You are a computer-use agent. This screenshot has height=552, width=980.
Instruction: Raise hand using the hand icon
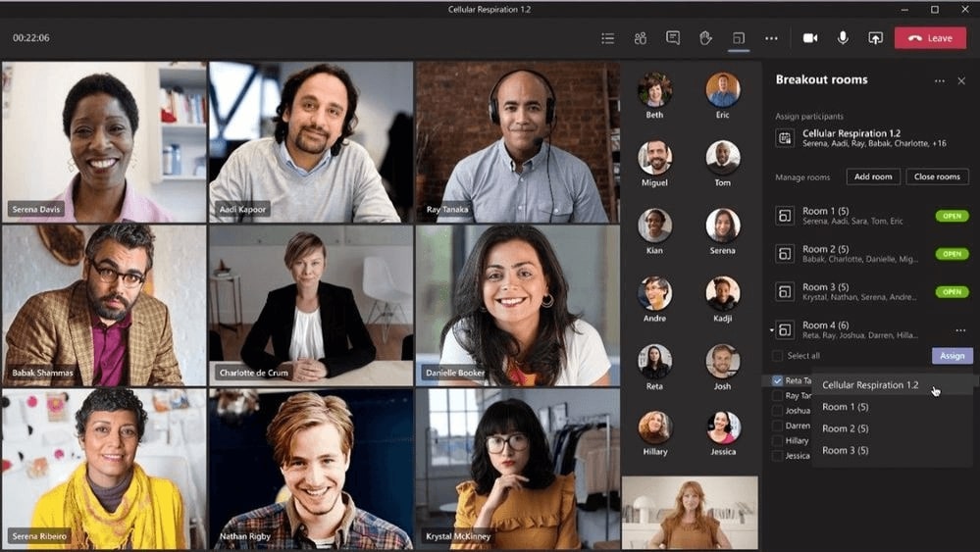[705, 38]
